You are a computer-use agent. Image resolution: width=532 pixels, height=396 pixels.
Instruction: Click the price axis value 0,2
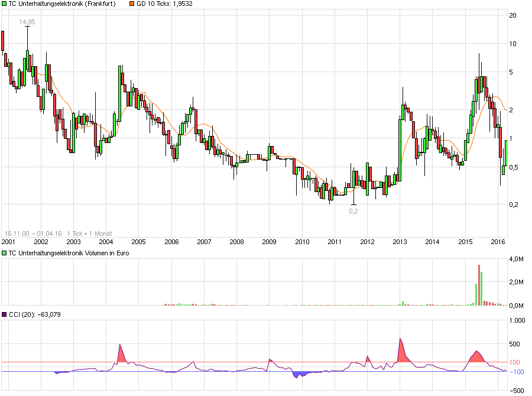coord(514,205)
